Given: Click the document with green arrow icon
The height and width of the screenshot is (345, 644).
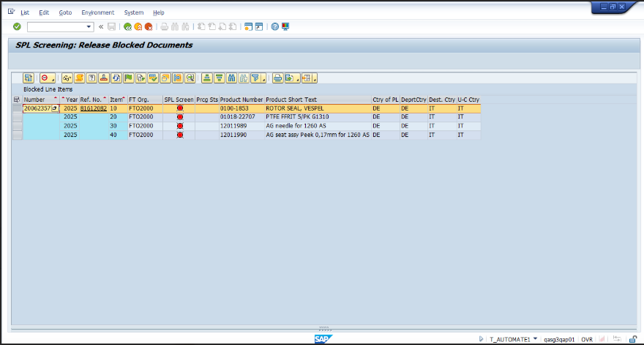Looking at the screenshot, I should coord(141,78).
